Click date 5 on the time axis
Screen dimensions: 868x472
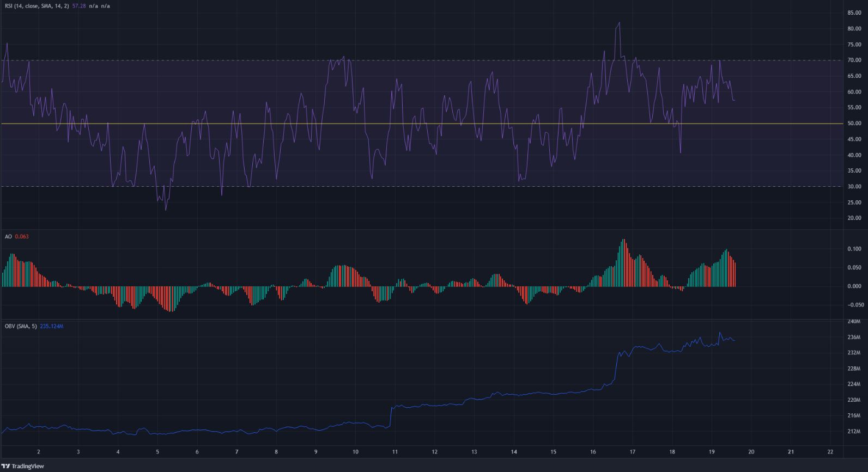tap(157, 452)
